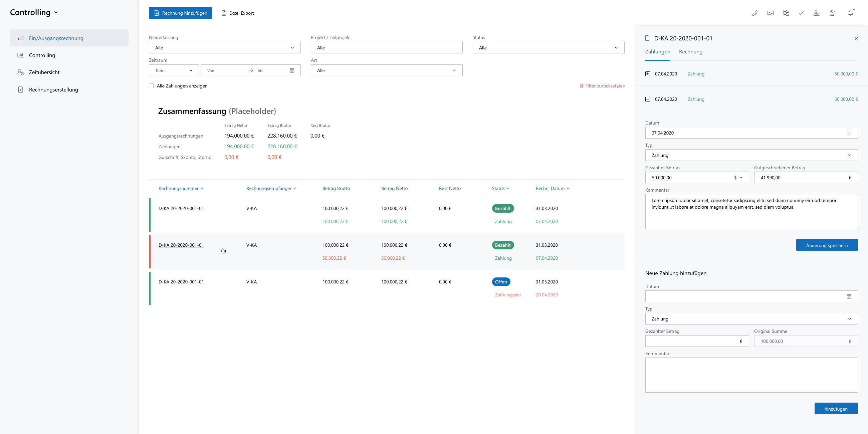Viewport: 868px width, 434px height.
Task: Click the palm tree vacation icon
Action: coord(832,13)
